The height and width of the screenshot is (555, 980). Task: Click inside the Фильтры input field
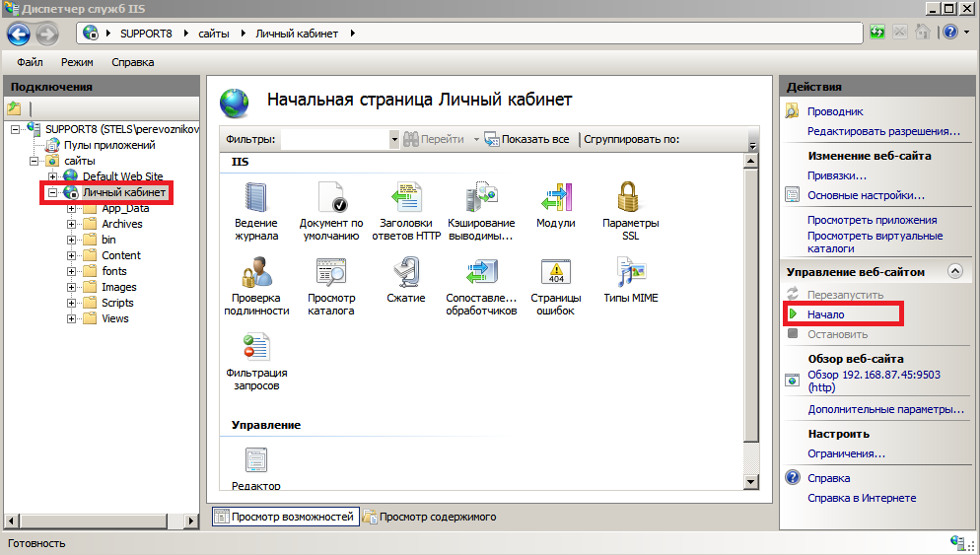point(335,139)
